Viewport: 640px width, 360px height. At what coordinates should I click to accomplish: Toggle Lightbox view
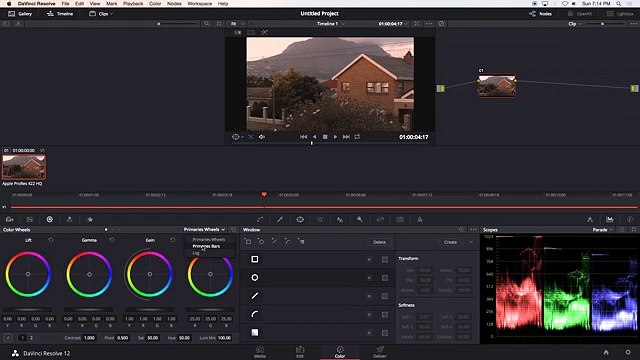(x=620, y=13)
